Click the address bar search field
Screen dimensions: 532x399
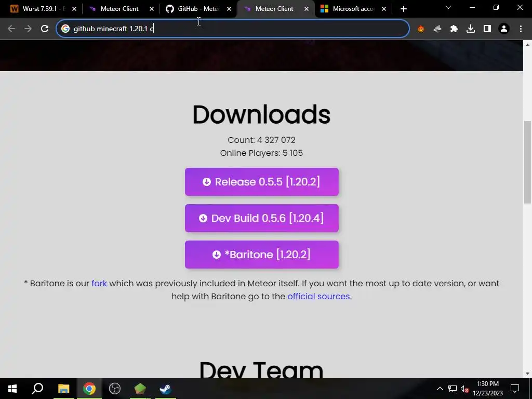coord(233,29)
